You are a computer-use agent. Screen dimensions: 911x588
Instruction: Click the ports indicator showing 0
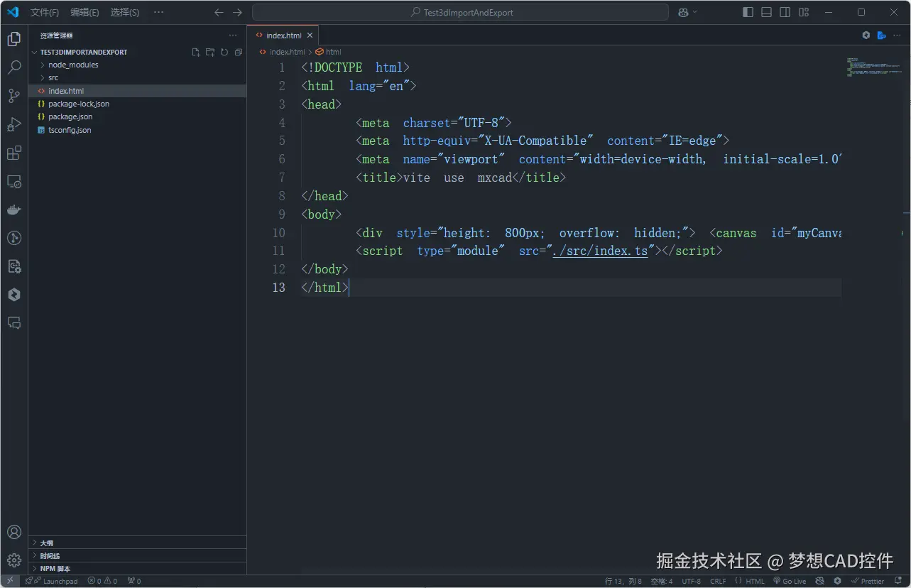coord(134,581)
